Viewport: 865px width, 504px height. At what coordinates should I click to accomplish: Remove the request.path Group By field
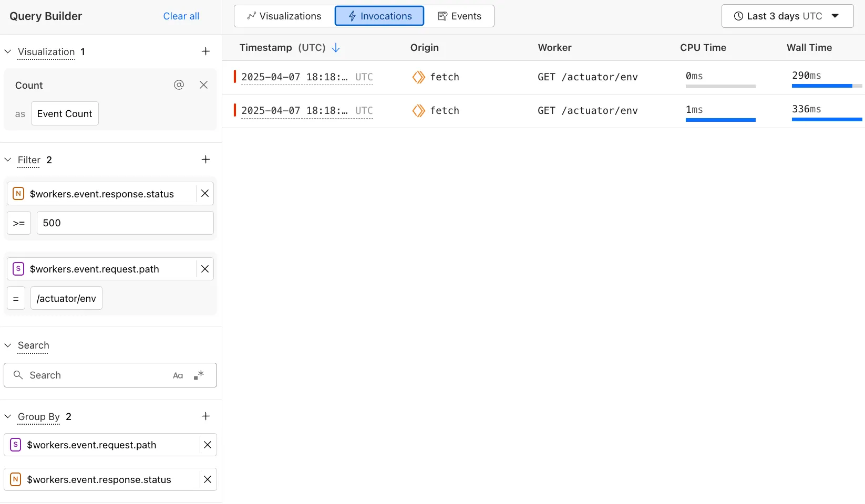pyautogui.click(x=207, y=445)
